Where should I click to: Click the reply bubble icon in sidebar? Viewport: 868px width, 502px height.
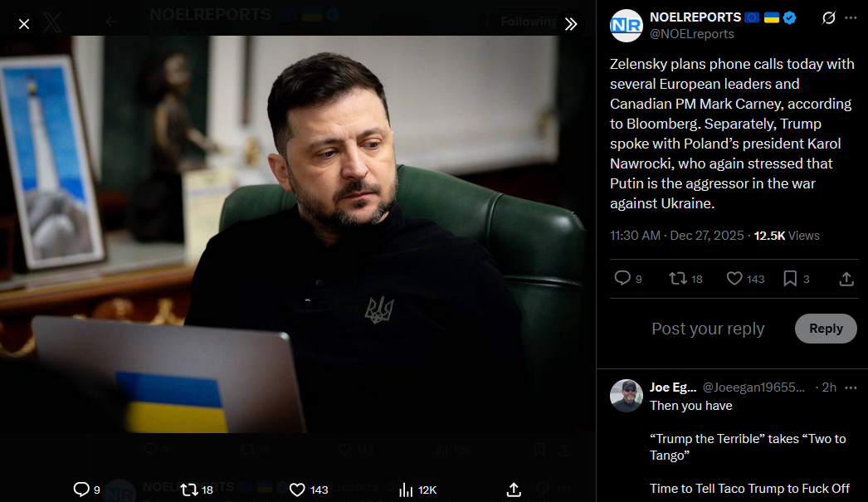tap(622, 278)
